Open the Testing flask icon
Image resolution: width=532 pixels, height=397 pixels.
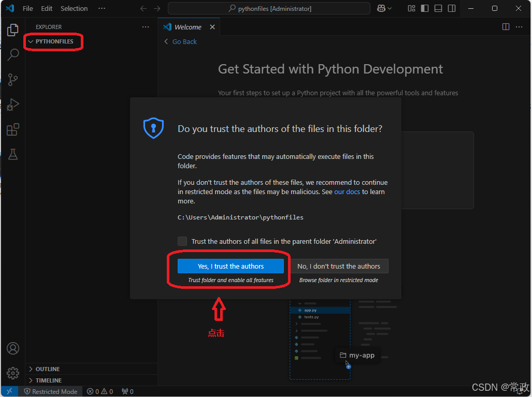13,154
